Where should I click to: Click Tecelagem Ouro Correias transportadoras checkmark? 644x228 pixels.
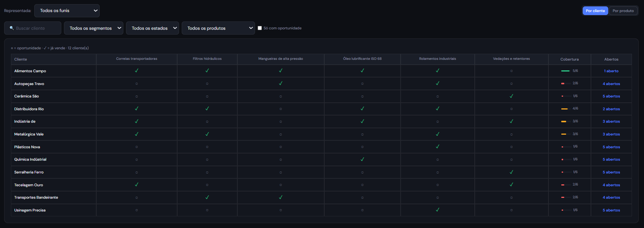point(137,185)
